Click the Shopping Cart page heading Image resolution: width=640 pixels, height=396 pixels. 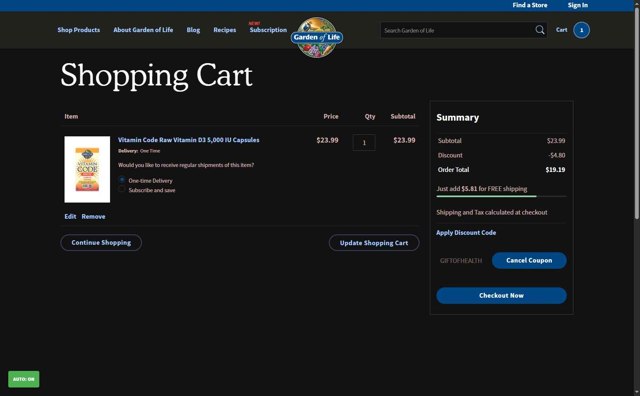pyautogui.click(x=156, y=76)
